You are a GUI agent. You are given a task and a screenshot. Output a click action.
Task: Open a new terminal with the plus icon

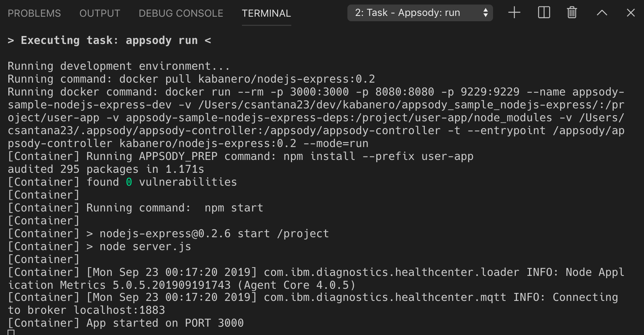coord(514,13)
